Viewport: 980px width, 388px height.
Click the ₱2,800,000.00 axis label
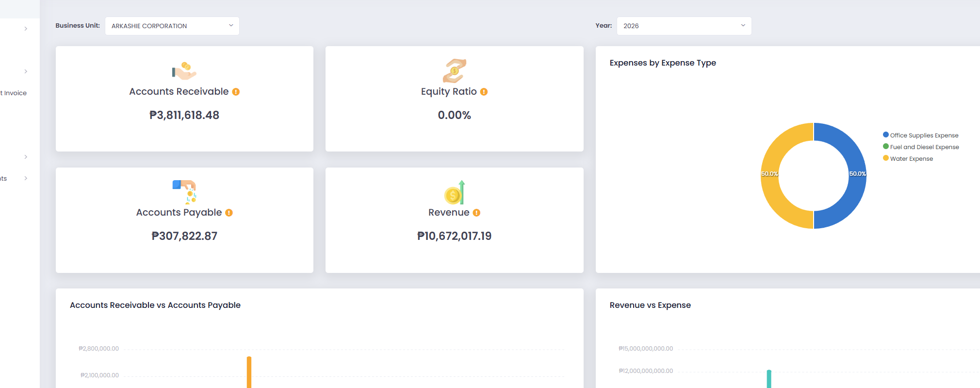click(x=99, y=349)
